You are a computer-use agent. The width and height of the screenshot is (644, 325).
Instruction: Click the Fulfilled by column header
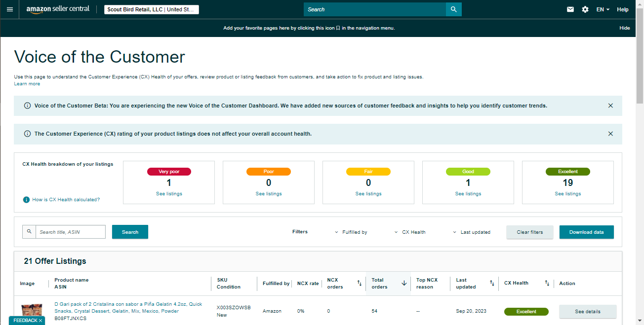point(276,284)
